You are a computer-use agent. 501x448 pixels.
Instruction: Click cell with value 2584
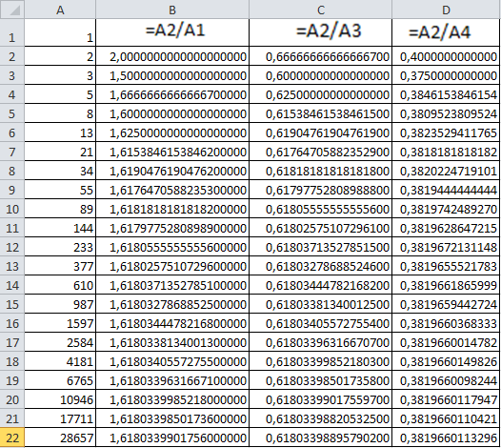point(60,342)
